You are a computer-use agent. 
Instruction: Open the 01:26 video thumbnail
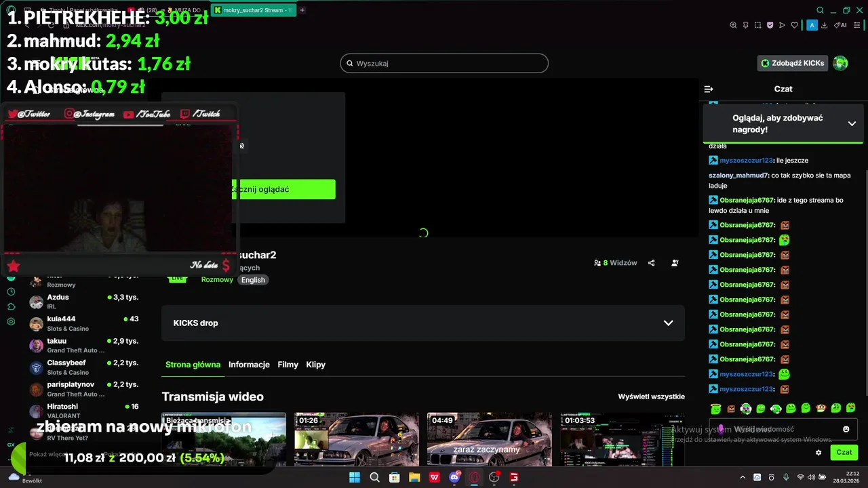pyautogui.click(x=357, y=440)
